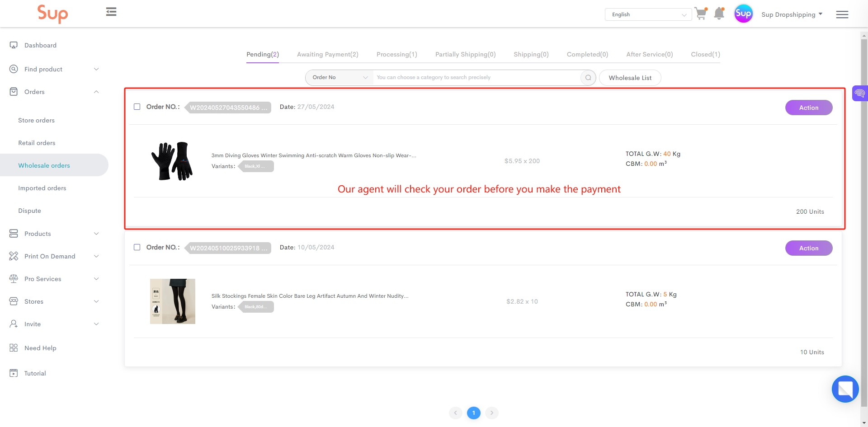
Task: Select checkbox for order W20240527043550486
Action: pyautogui.click(x=137, y=107)
